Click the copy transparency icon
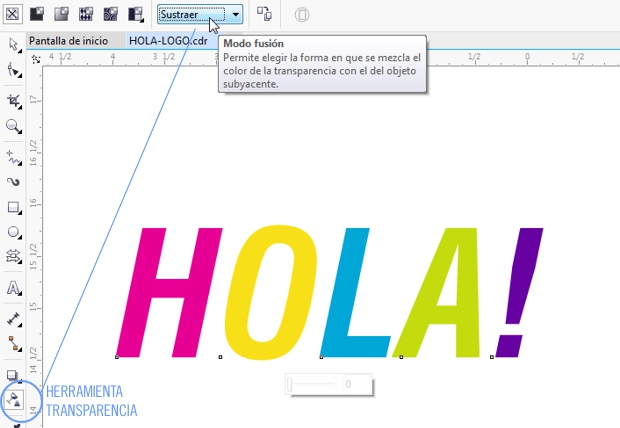This screenshot has height=428, width=620. [264, 14]
